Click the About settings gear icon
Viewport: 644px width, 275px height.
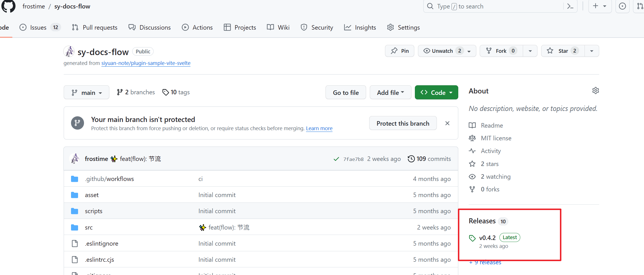click(x=595, y=91)
